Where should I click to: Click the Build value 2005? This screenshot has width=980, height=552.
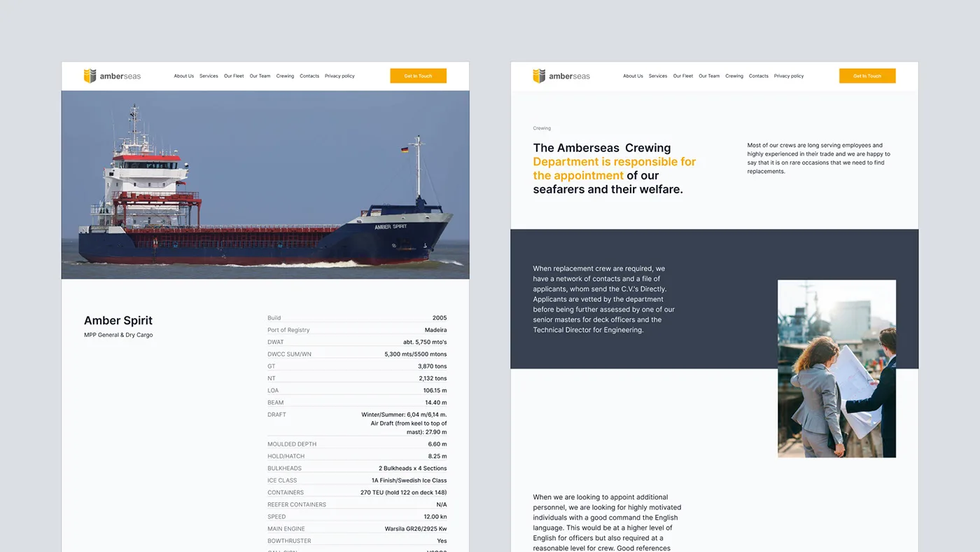pyautogui.click(x=440, y=318)
